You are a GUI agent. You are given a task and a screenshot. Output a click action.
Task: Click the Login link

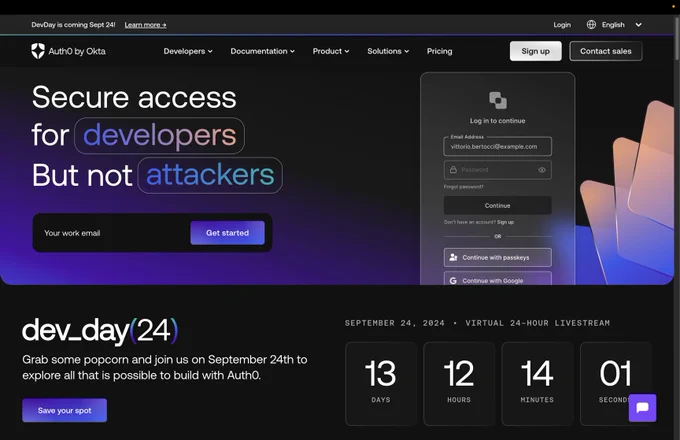[x=562, y=25]
